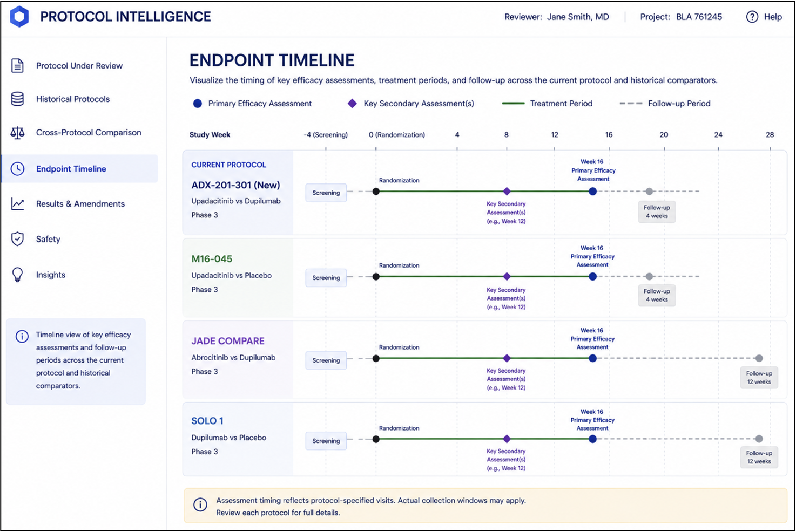796x532 pixels.
Task: Click the Screening box for ADX-201-301
Action: click(326, 193)
